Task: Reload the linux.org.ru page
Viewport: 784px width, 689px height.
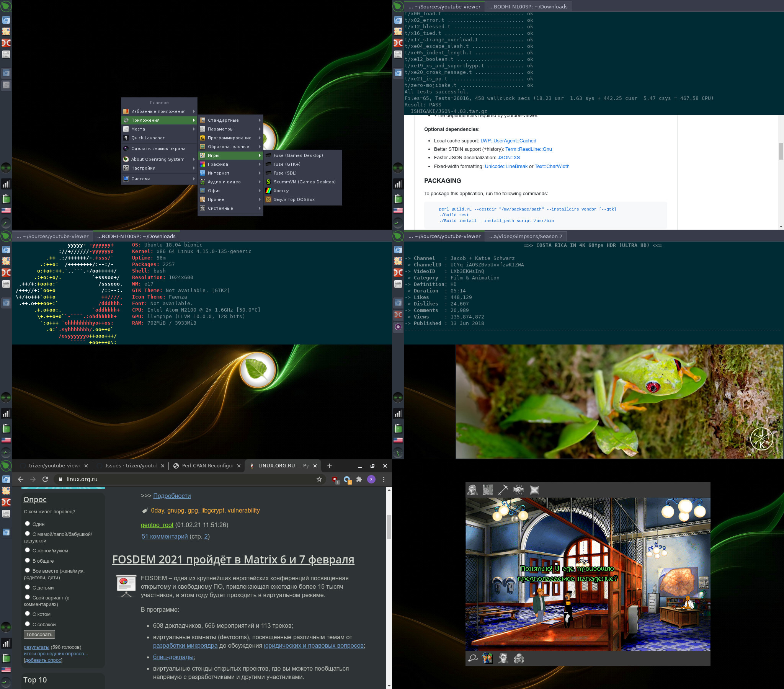Action: pos(45,479)
